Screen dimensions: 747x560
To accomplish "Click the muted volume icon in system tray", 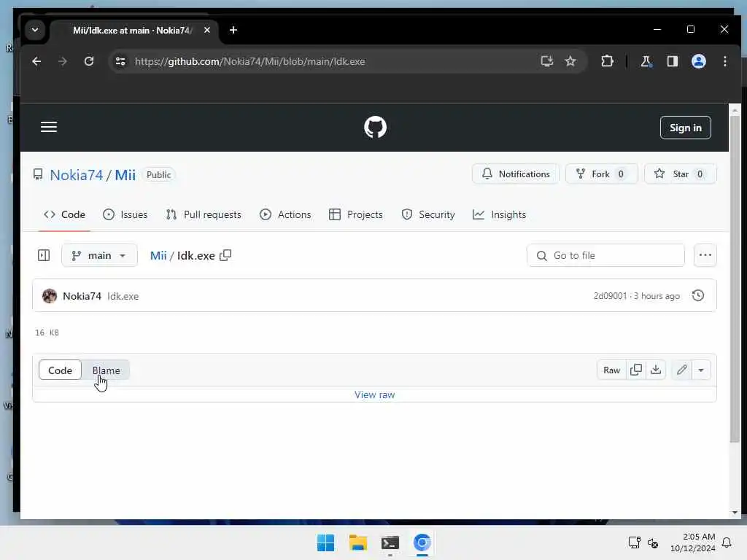I will point(653,542).
